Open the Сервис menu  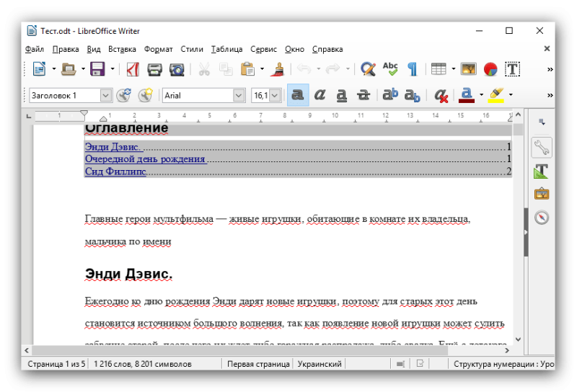[x=263, y=49]
